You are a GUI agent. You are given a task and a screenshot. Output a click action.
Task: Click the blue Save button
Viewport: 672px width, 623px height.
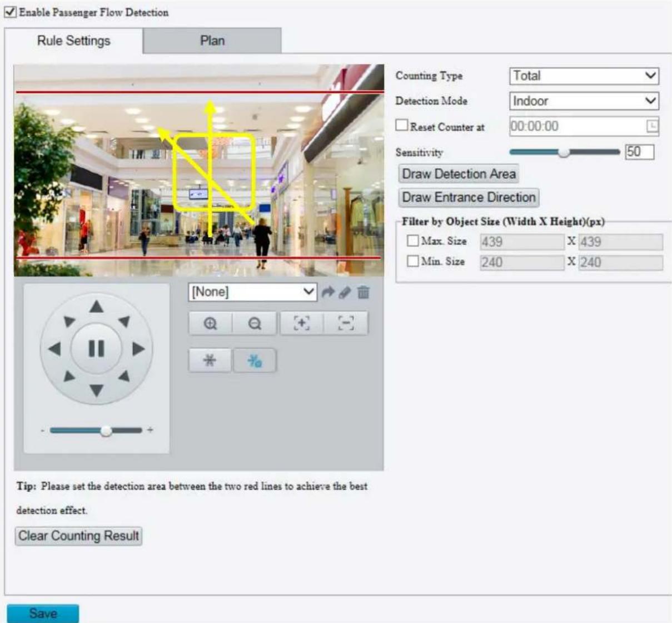43,614
